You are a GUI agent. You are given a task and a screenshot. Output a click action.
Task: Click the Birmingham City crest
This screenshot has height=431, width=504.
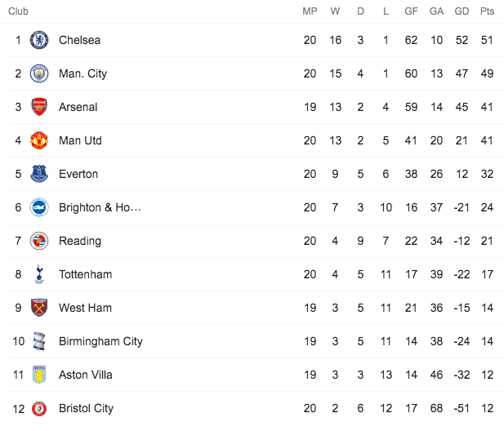click(x=39, y=341)
